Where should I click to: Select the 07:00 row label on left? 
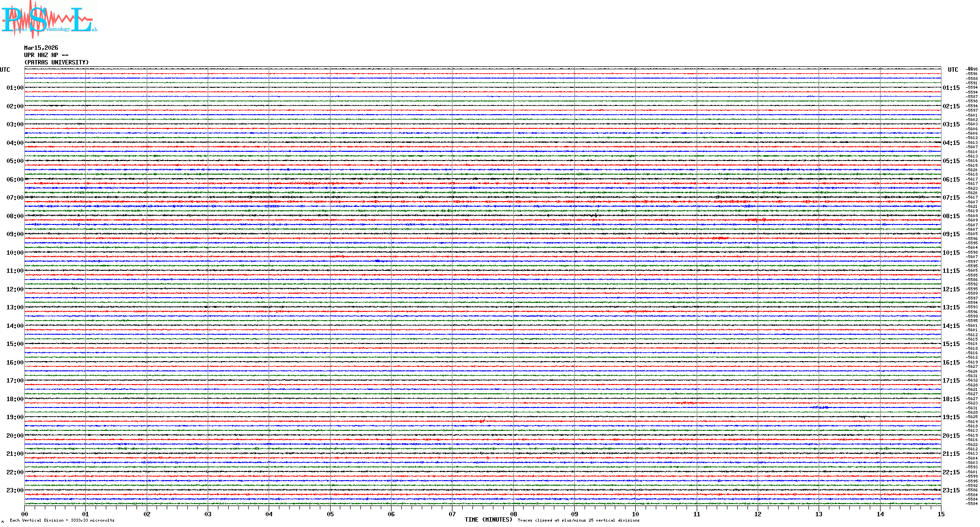(x=15, y=198)
